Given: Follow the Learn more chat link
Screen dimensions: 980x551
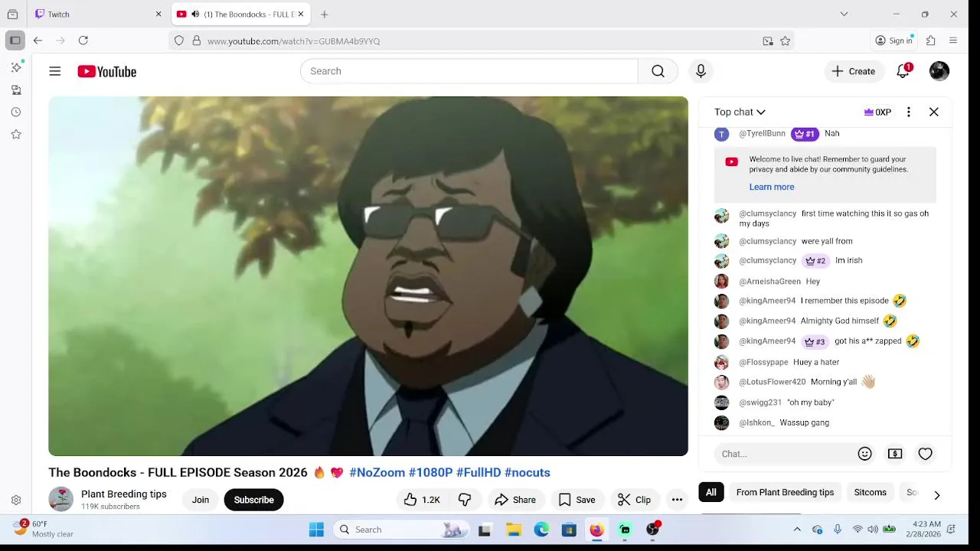Looking at the screenshot, I should coord(772,187).
